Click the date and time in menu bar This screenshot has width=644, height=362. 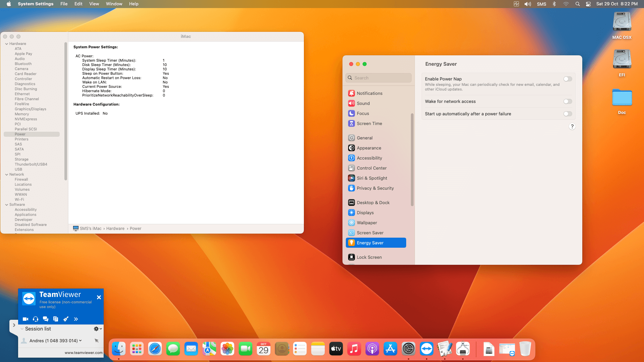(617, 4)
